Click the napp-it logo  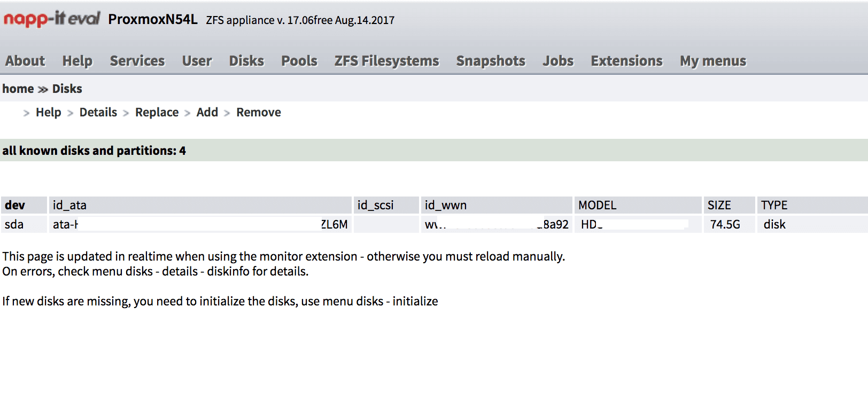52,19
